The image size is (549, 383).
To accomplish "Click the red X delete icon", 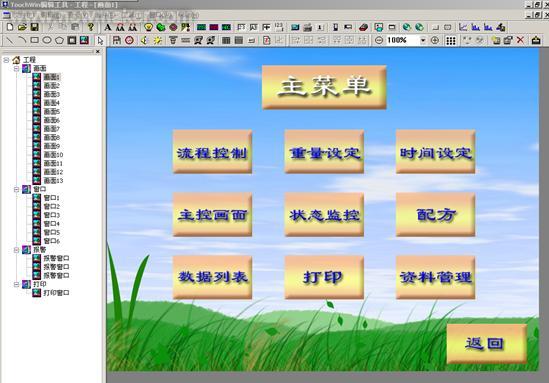I will (x=520, y=40).
